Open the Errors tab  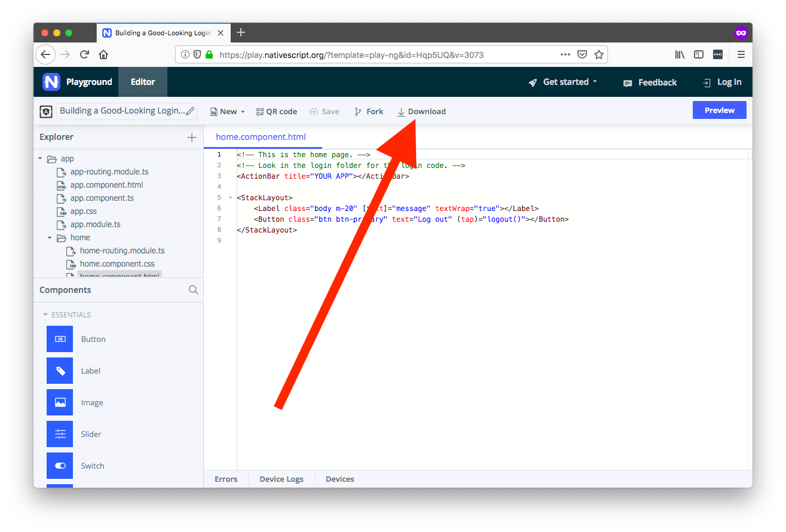[226, 479]
